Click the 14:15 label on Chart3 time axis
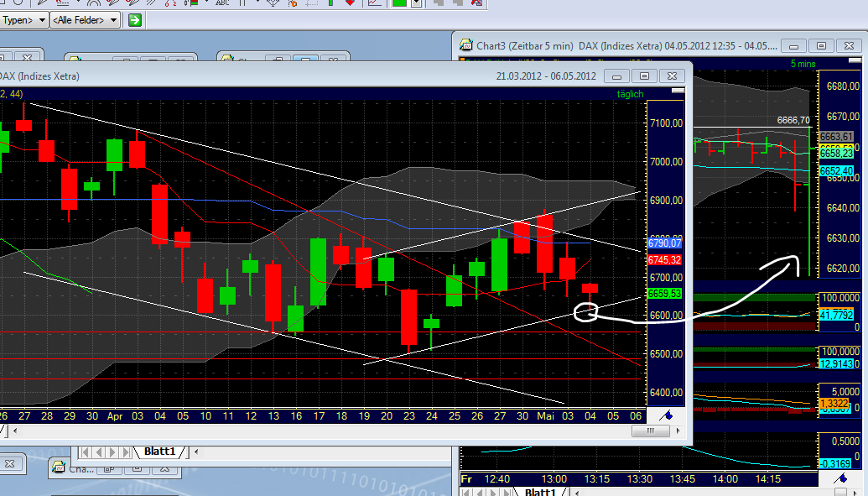 click(x=767, y=479)
